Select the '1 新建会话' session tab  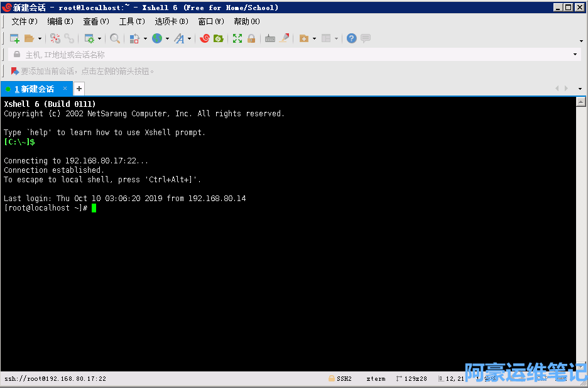[x=35, y=89]
